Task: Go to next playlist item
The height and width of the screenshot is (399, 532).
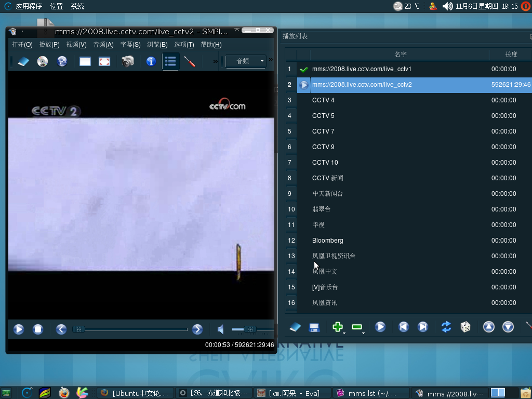Action: point(423,327)
